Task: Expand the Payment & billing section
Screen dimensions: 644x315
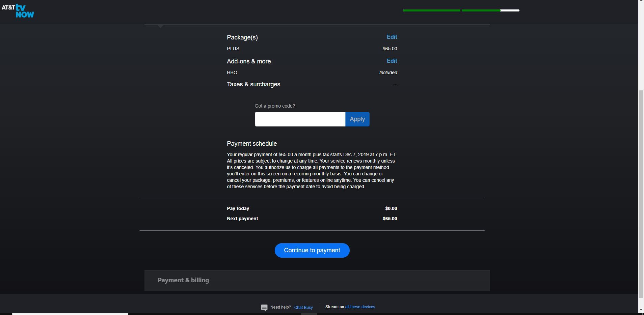Action: coord(317,281)
